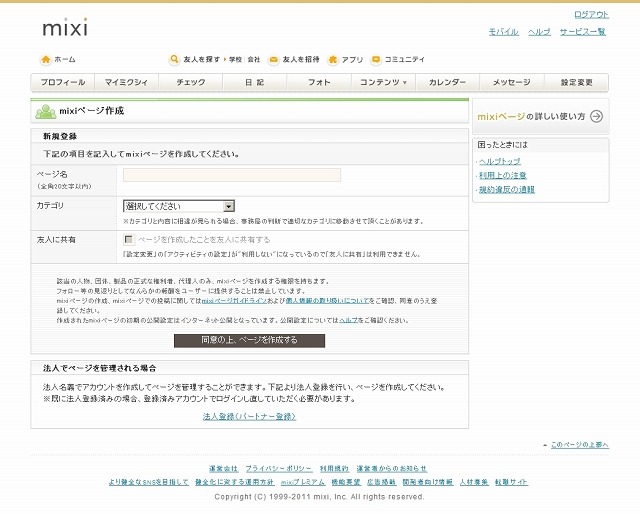Select the チェック tab
640x514 pixels.
tap(191, 82)
